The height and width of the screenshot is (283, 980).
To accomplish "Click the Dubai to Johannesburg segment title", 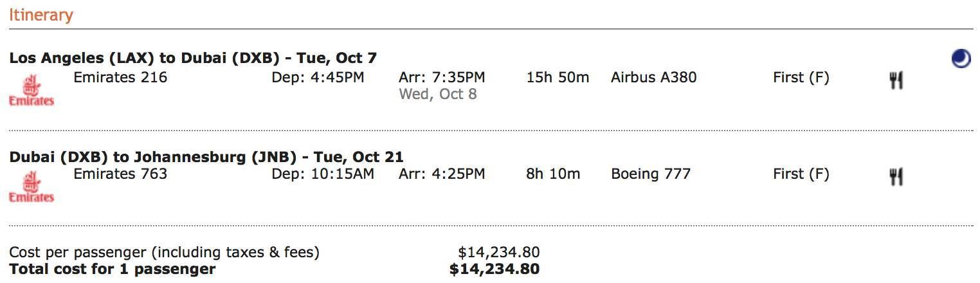I will tap(206, 157).
